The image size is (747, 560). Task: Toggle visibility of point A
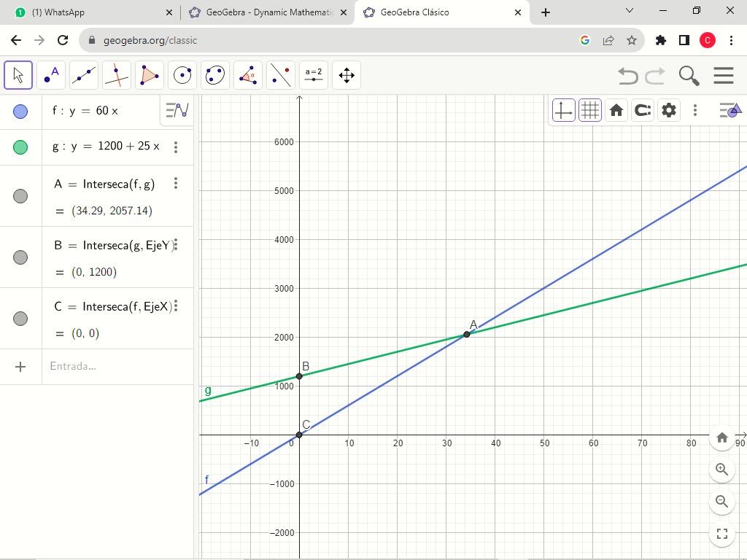(20, 196)
